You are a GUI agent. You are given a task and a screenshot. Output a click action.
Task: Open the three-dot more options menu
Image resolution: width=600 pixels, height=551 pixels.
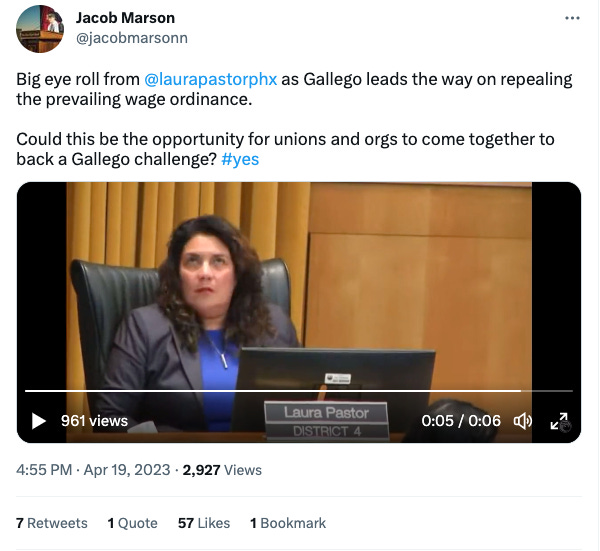coord(572,18)
